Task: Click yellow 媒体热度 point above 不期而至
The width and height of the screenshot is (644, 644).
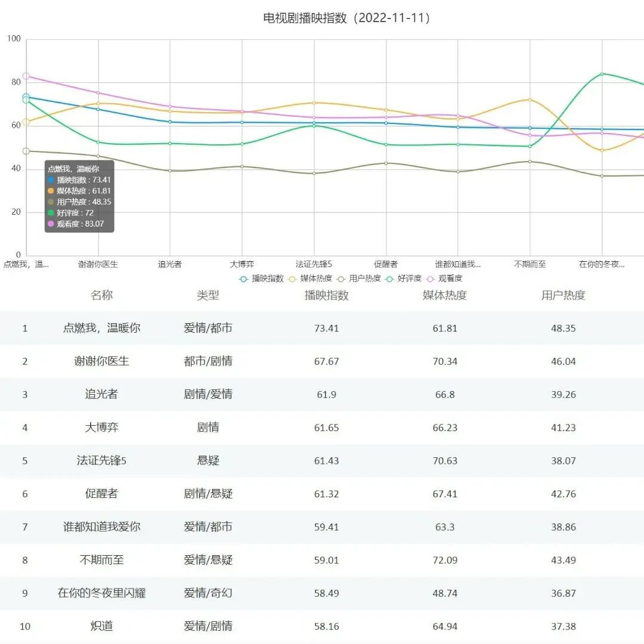Action: pos(530,100)
